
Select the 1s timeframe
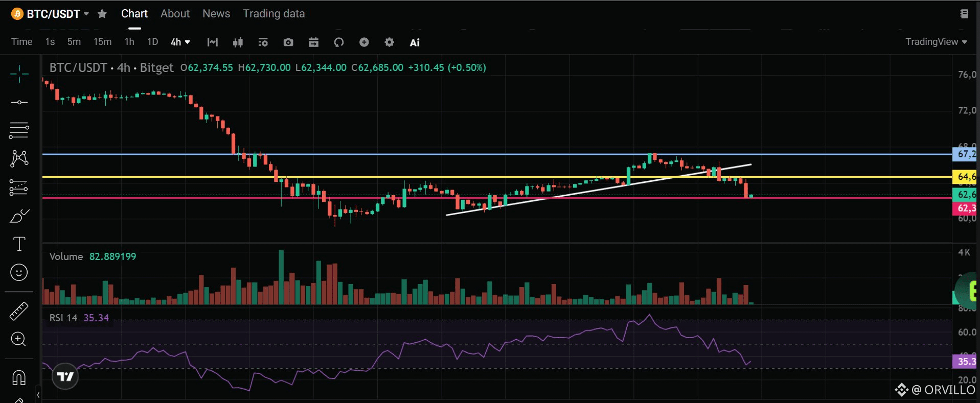tap(50, 42)
